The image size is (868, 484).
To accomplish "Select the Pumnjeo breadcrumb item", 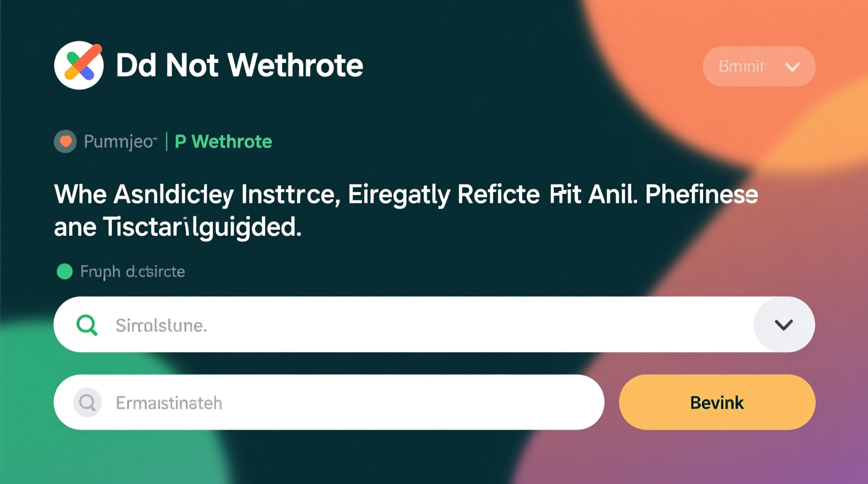I will (x=120, y=141).
